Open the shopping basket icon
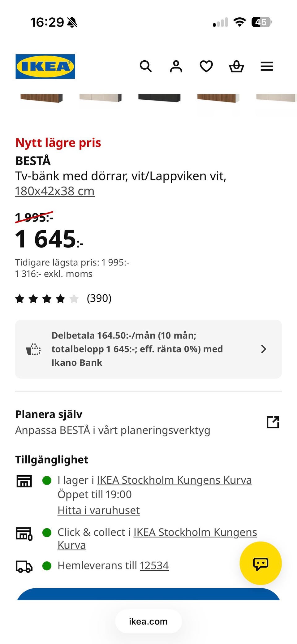Viewport: 297px width, 644px height. click(x=236, y=66)
